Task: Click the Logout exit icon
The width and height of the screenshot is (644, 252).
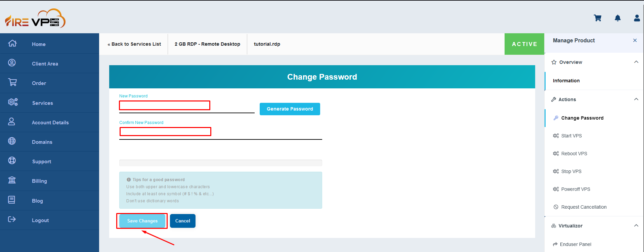Action: tap(12, 219)
